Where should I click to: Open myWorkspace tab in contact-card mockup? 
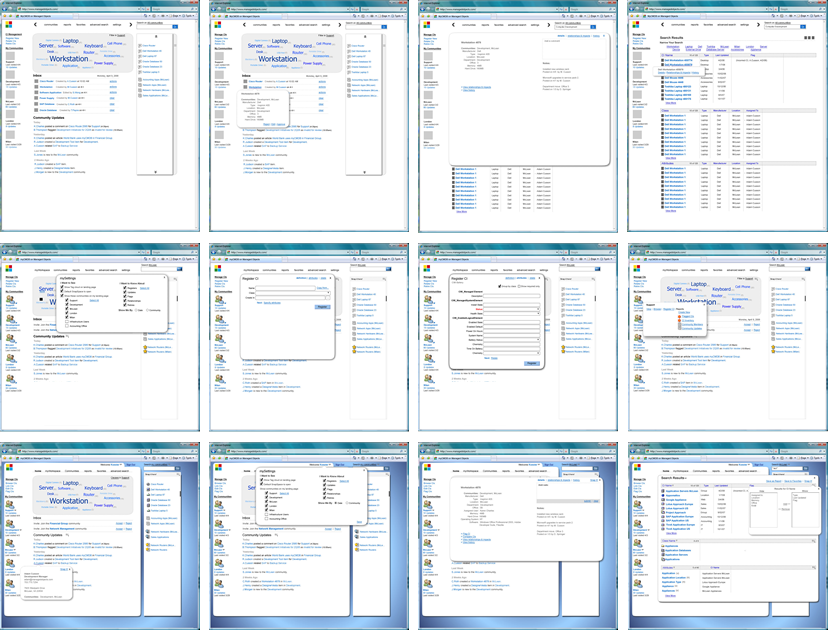tap(52, 471)
